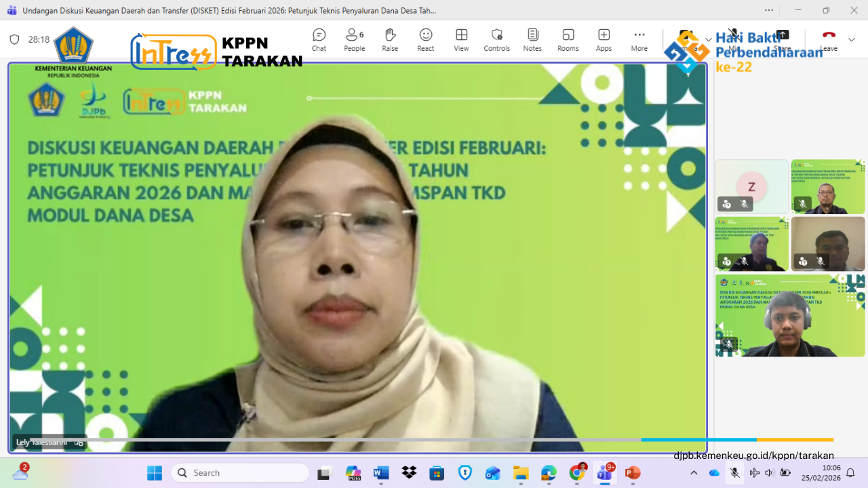
Task: Open meeting Controls
Action: click(496, 39)
